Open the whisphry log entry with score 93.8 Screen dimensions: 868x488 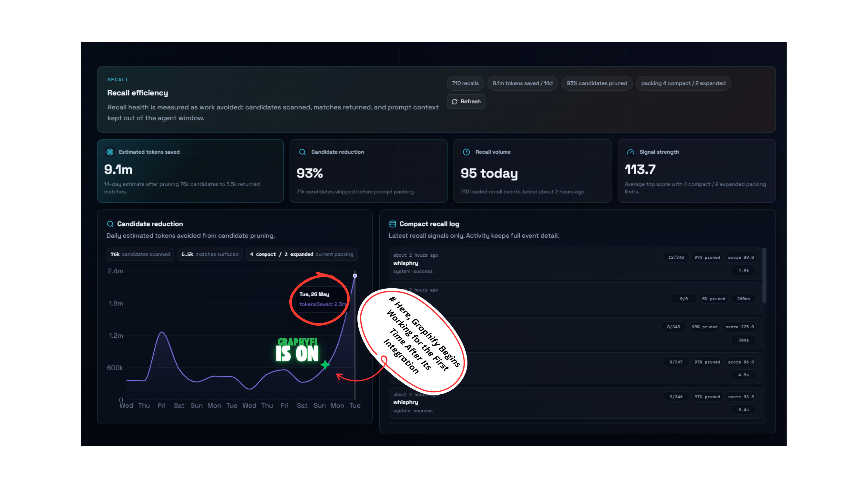pyautogui.click(x=575, y=403)
